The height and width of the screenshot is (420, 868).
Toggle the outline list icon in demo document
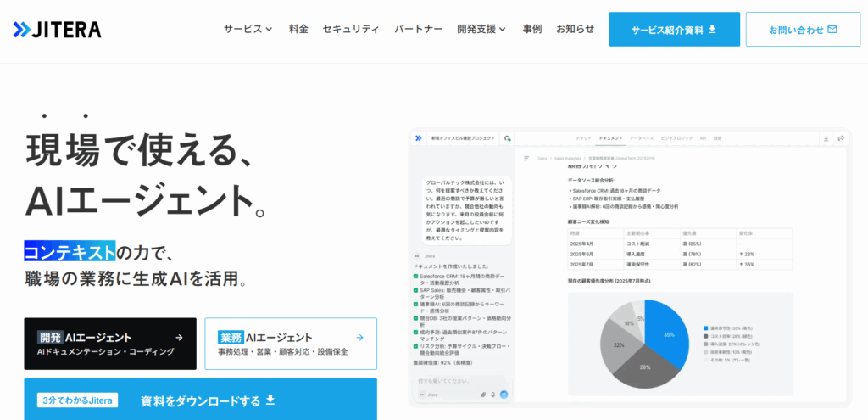(526, 159)
